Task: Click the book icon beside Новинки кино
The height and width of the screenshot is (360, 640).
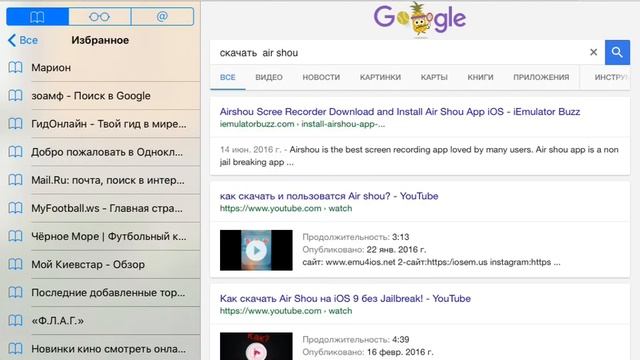Action: click(16, 349)
